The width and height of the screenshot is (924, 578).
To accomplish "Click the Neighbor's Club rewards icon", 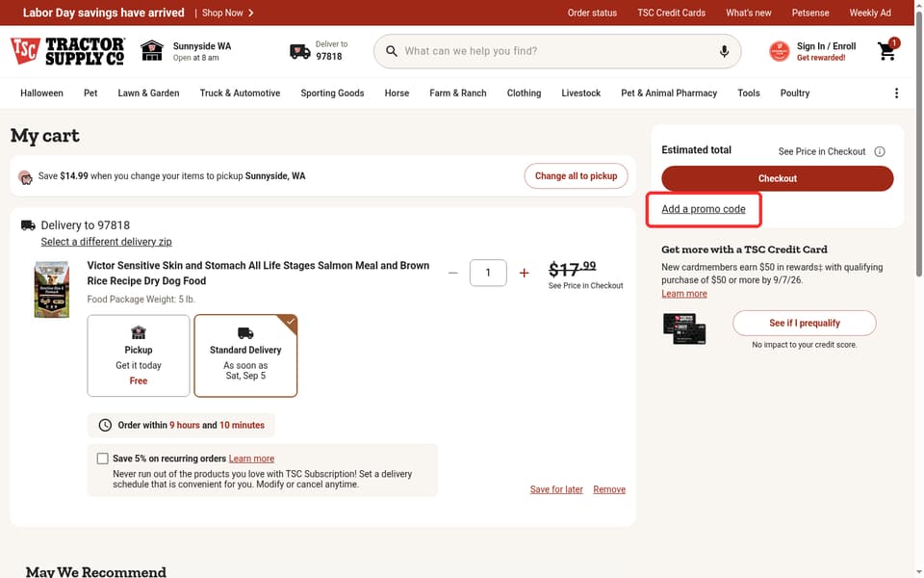I will tap(779, 51).
